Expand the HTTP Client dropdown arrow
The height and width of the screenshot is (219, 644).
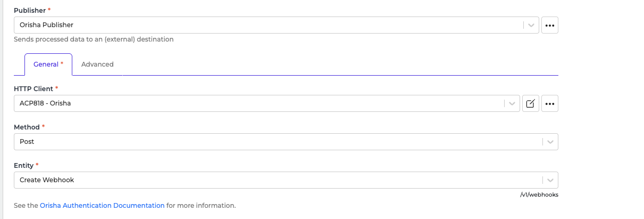(x=512, y=103)
